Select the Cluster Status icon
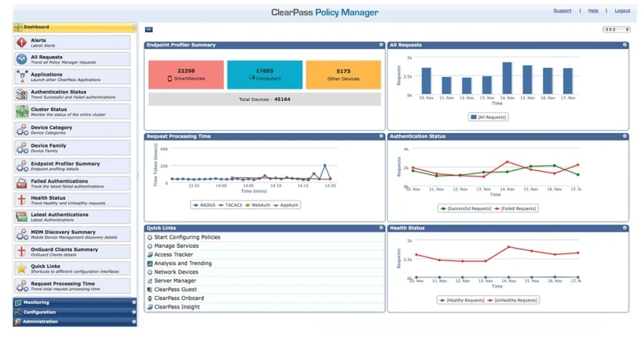Viewport: 644px width, 338px height. pyautogui.click(x=21, y=112)
